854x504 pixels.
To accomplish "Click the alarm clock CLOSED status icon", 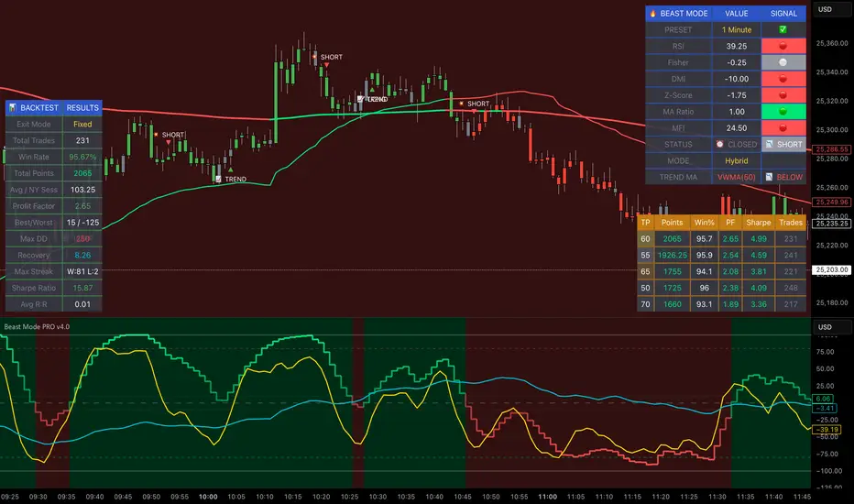I will click(720, 145).
